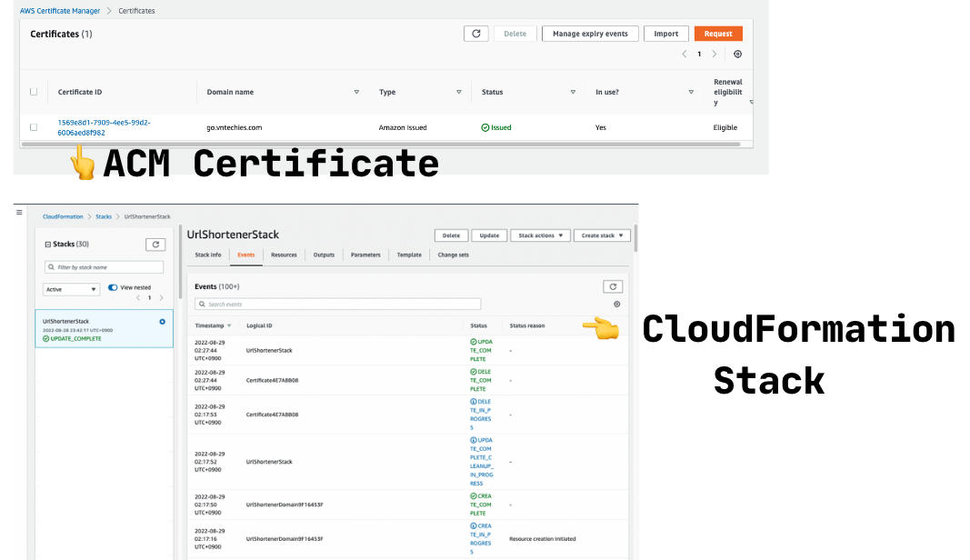Refresh the Stacks list panel
Viewport: 970px width, 560px height.
155,245
